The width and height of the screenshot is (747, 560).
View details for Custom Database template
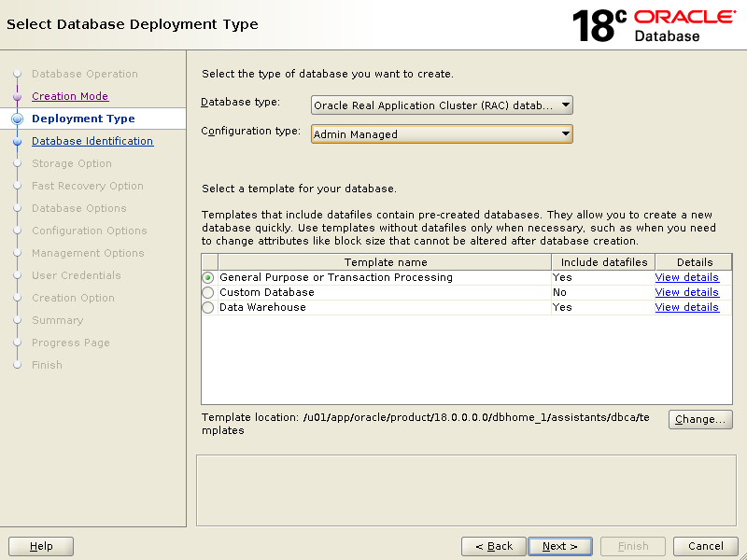click(x=686, y=292)
